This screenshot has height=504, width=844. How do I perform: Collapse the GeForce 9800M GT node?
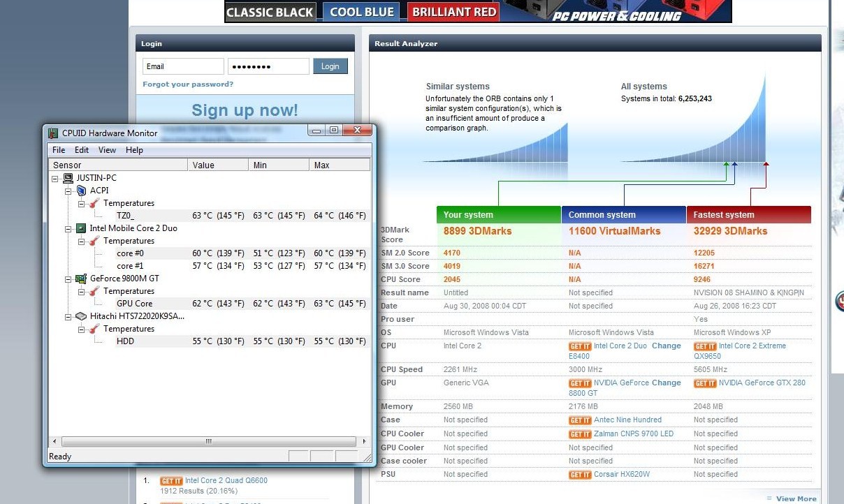click(68, 279)
